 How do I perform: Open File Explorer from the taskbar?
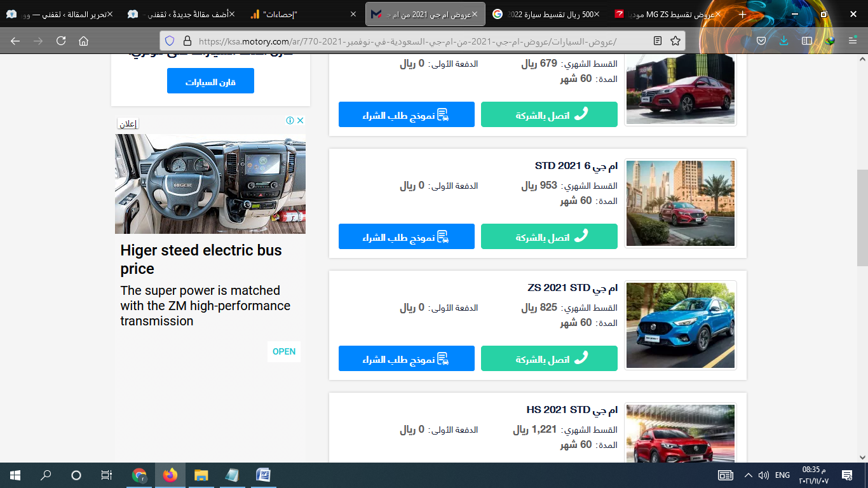coord(201,475)
